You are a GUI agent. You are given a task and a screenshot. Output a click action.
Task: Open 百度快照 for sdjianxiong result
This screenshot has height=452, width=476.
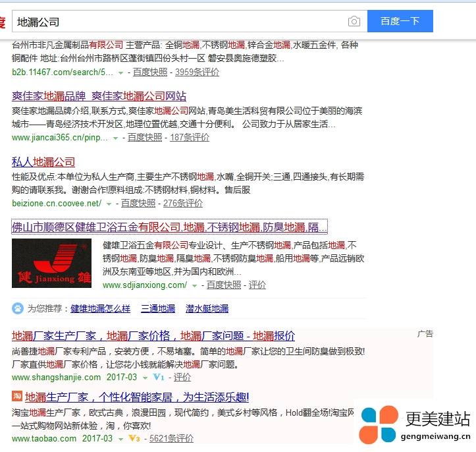click(224, 285)
